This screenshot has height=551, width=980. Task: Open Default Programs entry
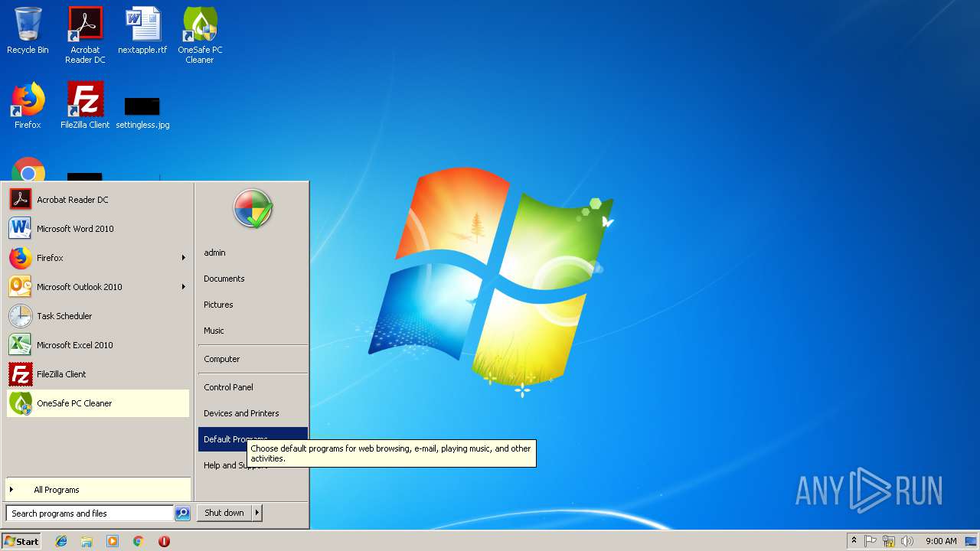click(253, 439)
